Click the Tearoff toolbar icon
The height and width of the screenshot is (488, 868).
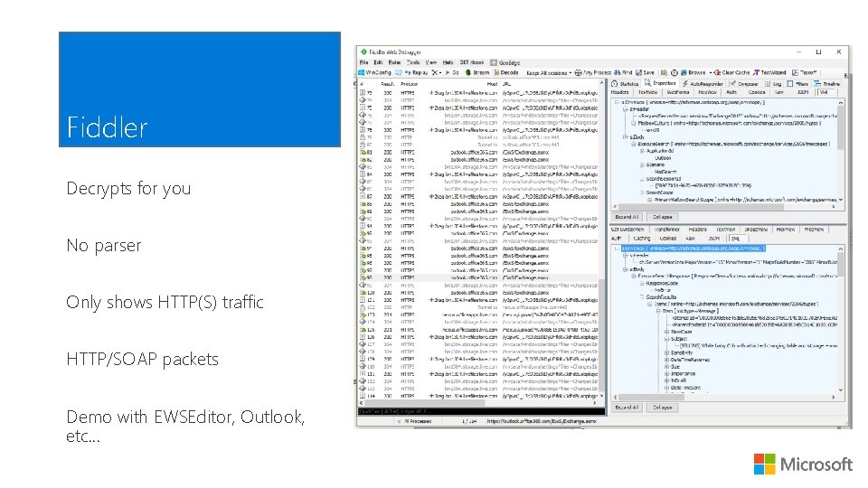tap(795, 72)
